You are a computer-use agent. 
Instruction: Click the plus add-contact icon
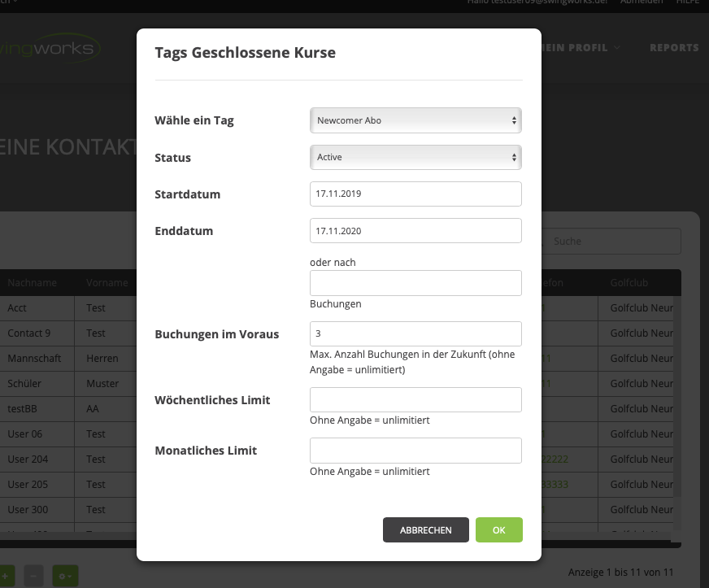point(4,576)
